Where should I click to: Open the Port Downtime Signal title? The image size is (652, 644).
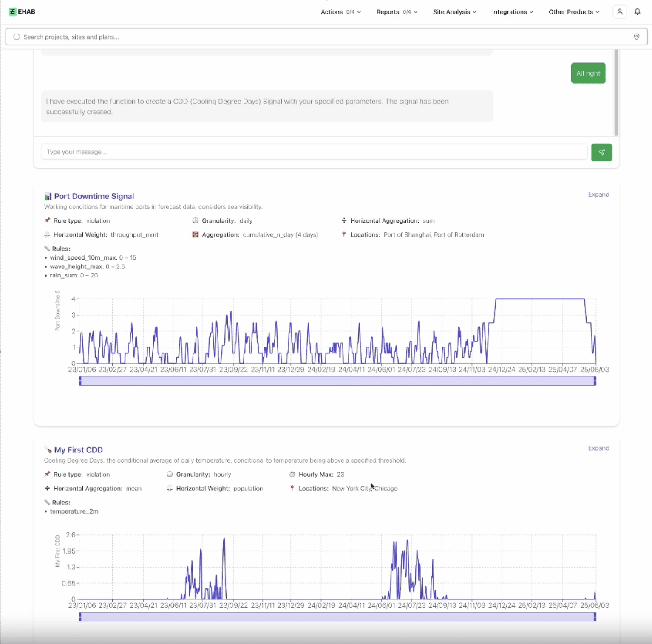pyautogui.click(x=94, y=196)
